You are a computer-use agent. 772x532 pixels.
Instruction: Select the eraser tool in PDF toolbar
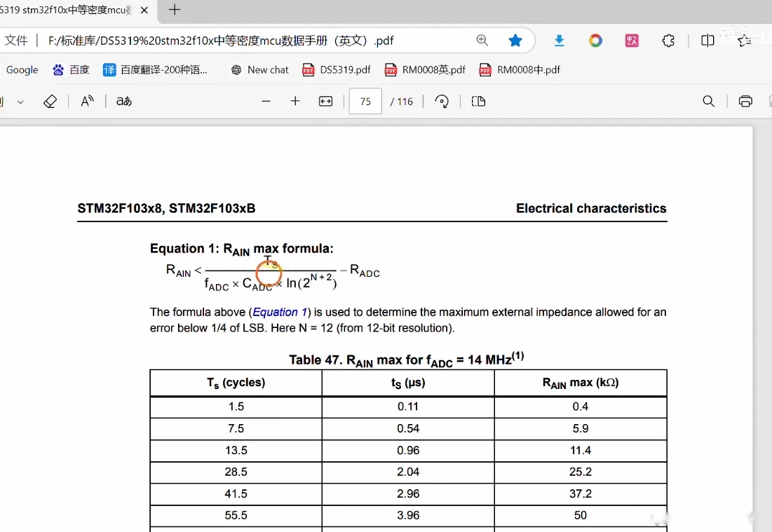50,102
